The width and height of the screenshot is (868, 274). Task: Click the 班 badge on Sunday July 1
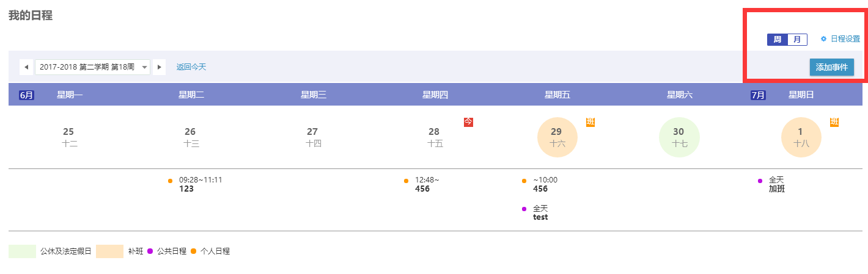pyautogui.click(x=834, y=122)
